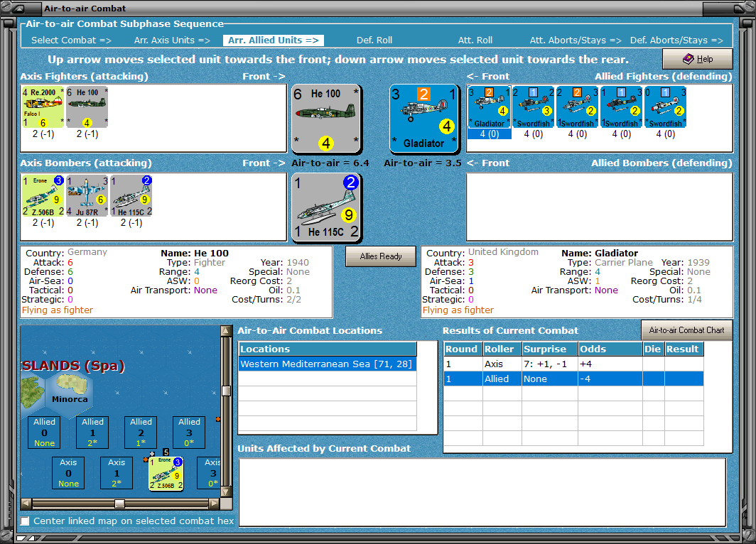Click the Roller column header
Image resolution: width=756 pixels, height=544 pixels.
pos(502,349)
